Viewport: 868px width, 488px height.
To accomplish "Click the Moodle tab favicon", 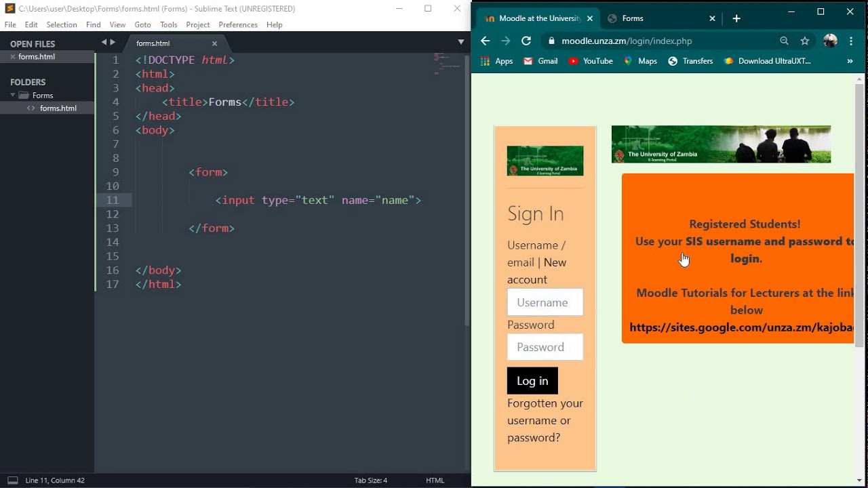I will [490, 18].
